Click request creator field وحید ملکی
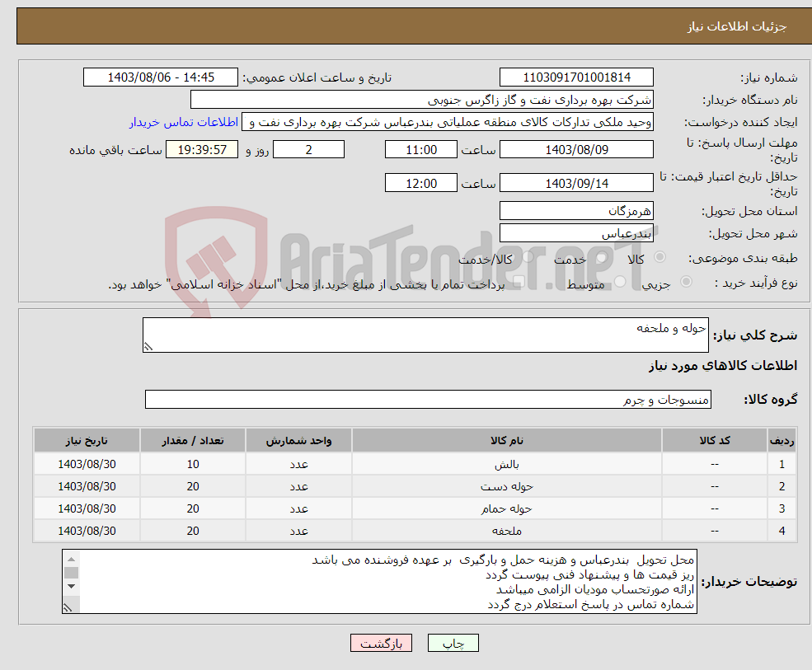 (x=448, y=122)
